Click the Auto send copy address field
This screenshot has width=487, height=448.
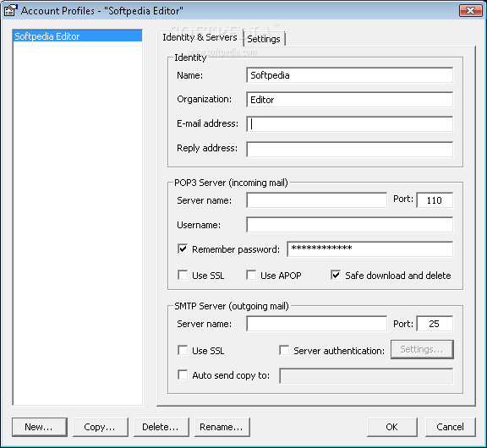pos(366,375)
